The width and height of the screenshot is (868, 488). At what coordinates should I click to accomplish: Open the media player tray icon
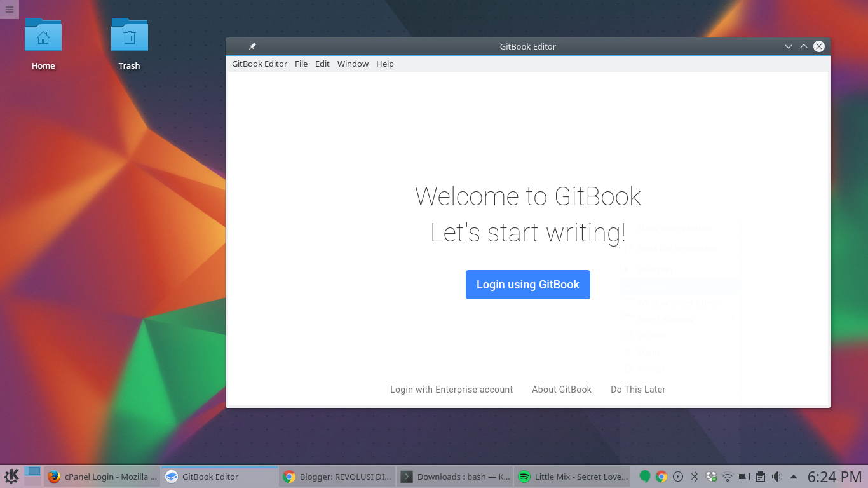pos(678,477)
